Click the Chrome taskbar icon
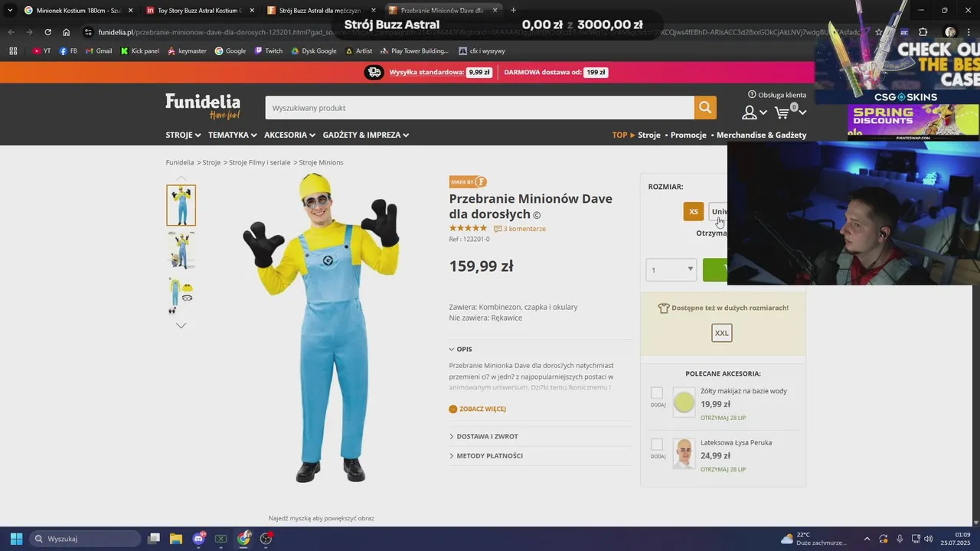Image resolution: width=980 pixels, height=551 pixels. click(x=243, y=539)
